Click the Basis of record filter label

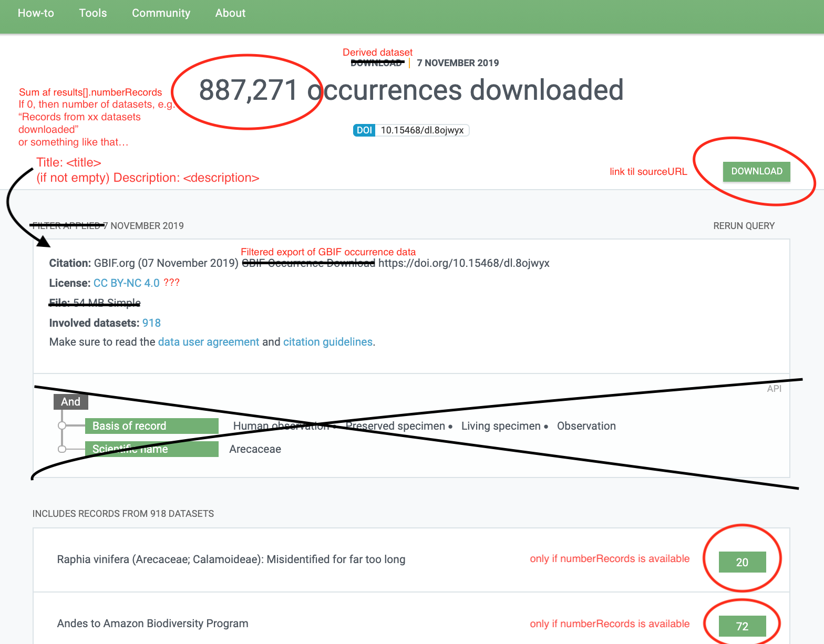(152, 426)
